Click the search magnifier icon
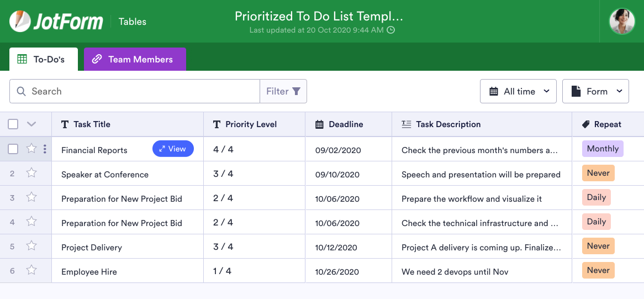Image resolution: width=644 pixels, height=299 pixels. [22, 91]
